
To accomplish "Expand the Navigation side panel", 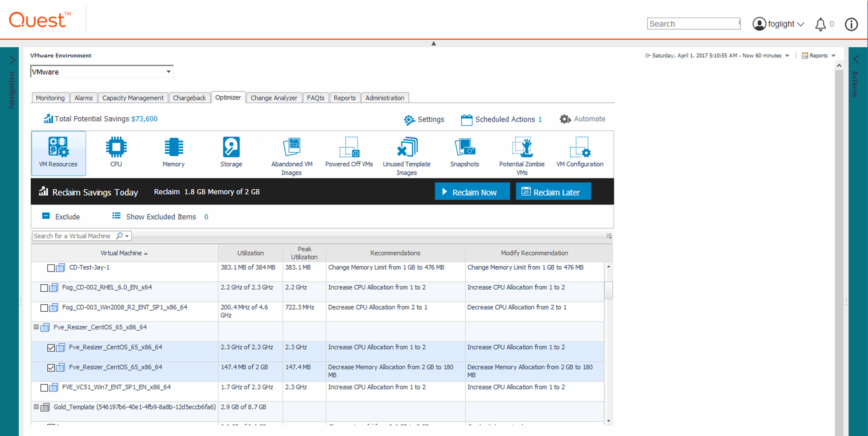I will point(12,60).
